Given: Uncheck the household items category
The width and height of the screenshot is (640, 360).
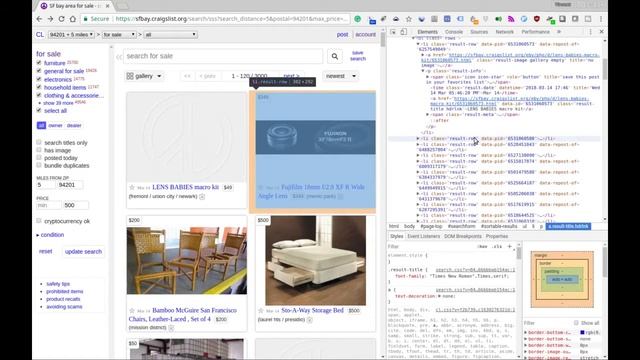Looking at the screenshot, I should (x=39, y=87).
